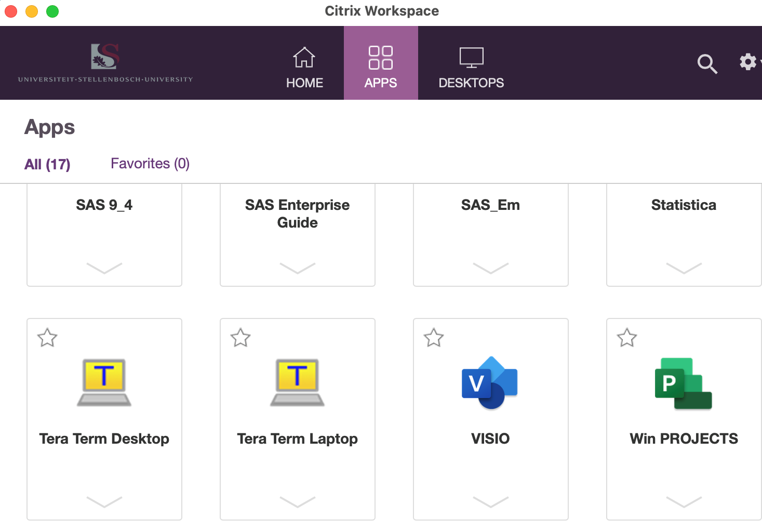Viewport: 762px width, 532px height.
Task: Click the Win PROJECTS app icon
Action: coord(683,383)
